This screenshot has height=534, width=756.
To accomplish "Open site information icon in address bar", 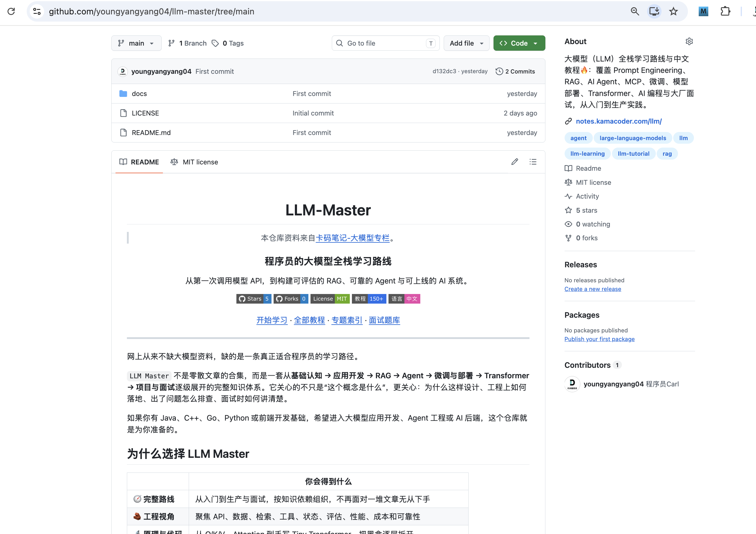I will [37, 11].
